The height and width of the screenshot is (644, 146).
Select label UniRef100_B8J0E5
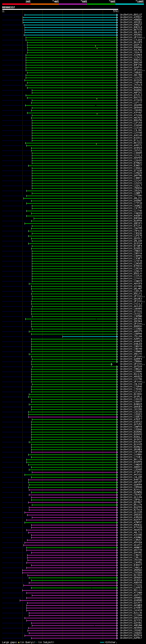tap(131, 42)
